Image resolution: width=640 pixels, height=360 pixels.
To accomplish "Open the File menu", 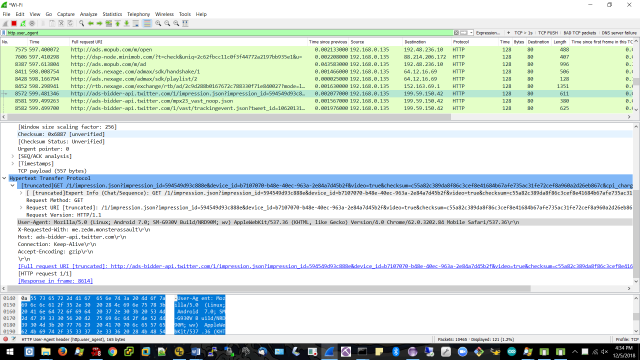I will coord(6,14).
